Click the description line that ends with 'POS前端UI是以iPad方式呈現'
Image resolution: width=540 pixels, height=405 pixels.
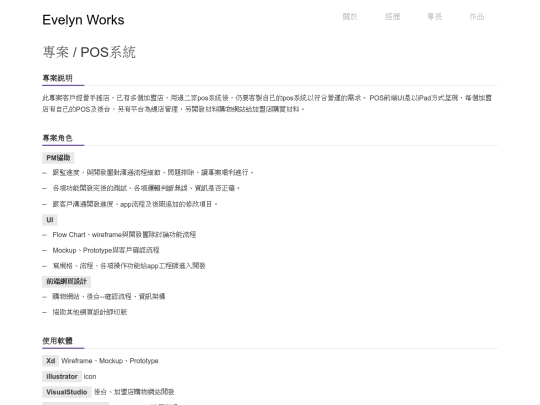click(267, 98)
